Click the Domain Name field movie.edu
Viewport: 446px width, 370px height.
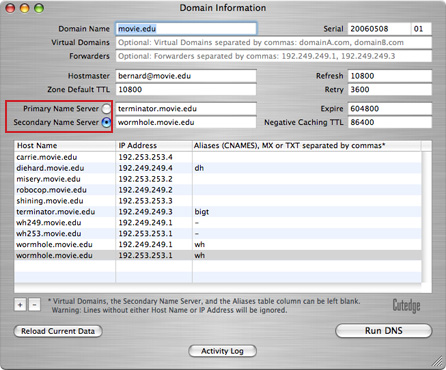tap(186, 29)
